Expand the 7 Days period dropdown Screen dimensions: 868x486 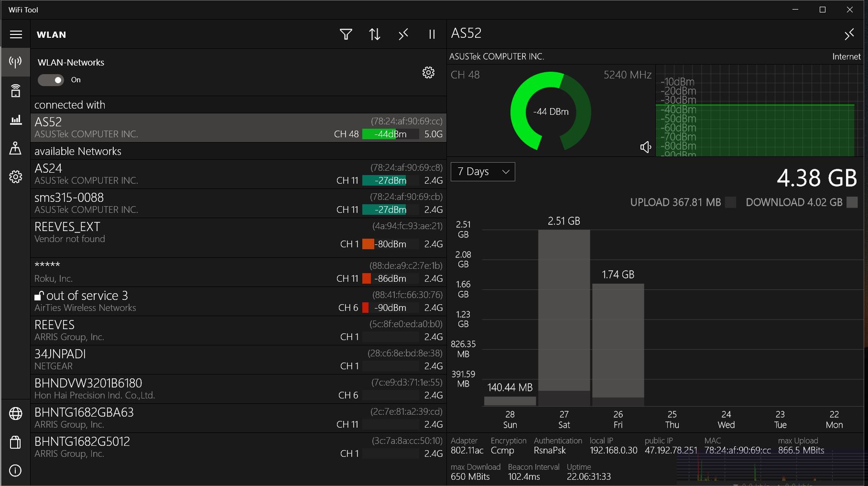483,172
